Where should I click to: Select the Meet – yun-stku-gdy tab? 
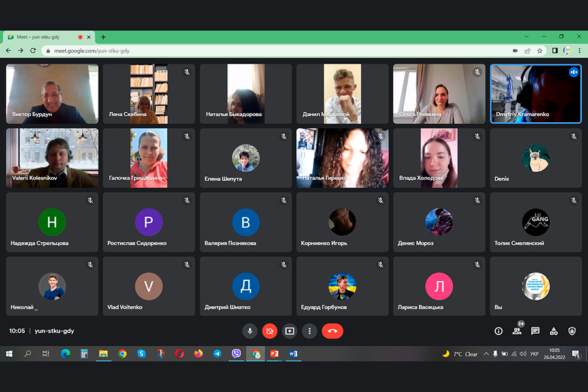click(x=49, y=37)
